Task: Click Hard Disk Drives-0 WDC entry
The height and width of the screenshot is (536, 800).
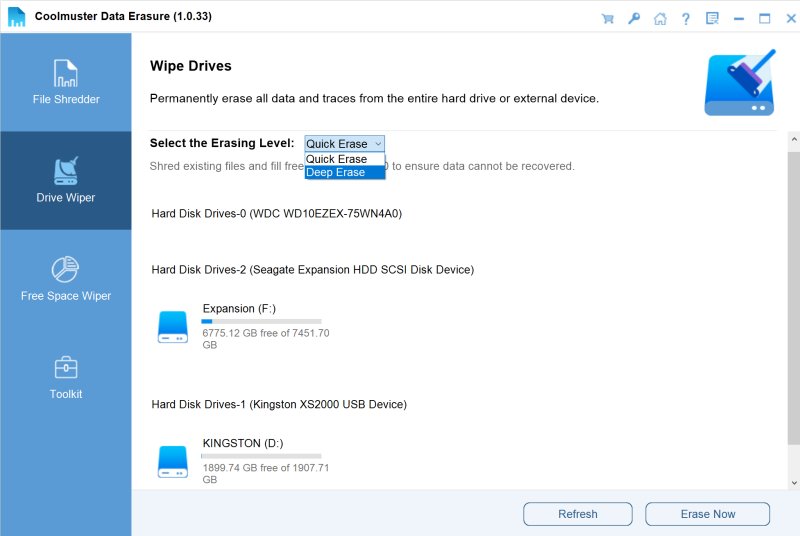Action: [x=277, y=213]
